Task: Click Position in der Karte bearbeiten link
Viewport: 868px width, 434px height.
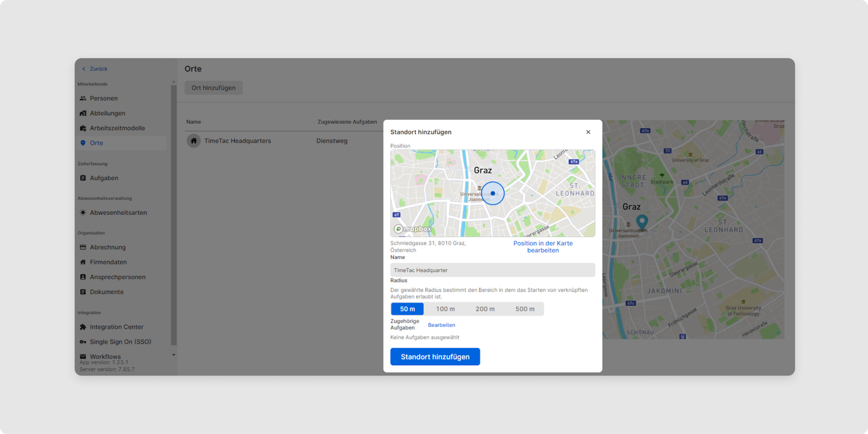Action: (543, 247)
